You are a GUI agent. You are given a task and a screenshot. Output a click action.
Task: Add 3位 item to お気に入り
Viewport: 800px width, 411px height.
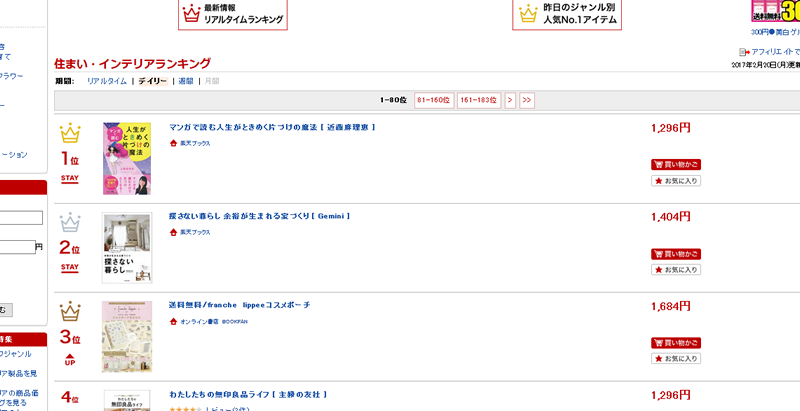(x=676, y=358)
